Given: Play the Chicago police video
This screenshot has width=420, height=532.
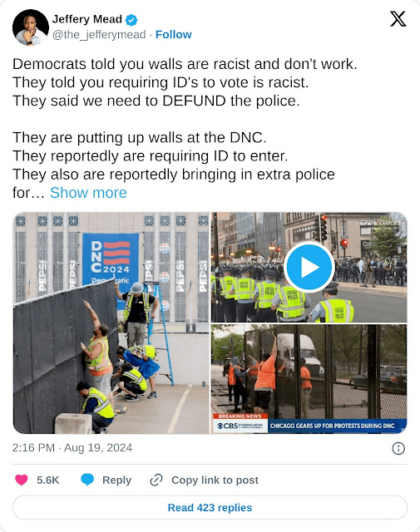Looking at the screenshot, I should (309, 267).
